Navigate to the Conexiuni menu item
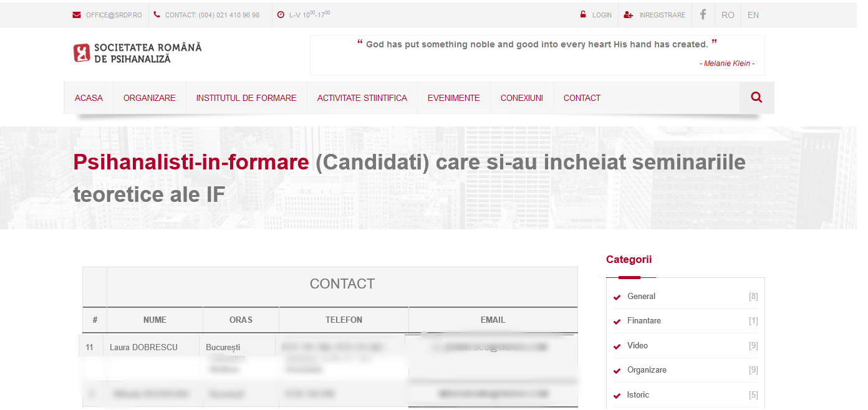Screen dimensions: 868x410 pos(521,98)
